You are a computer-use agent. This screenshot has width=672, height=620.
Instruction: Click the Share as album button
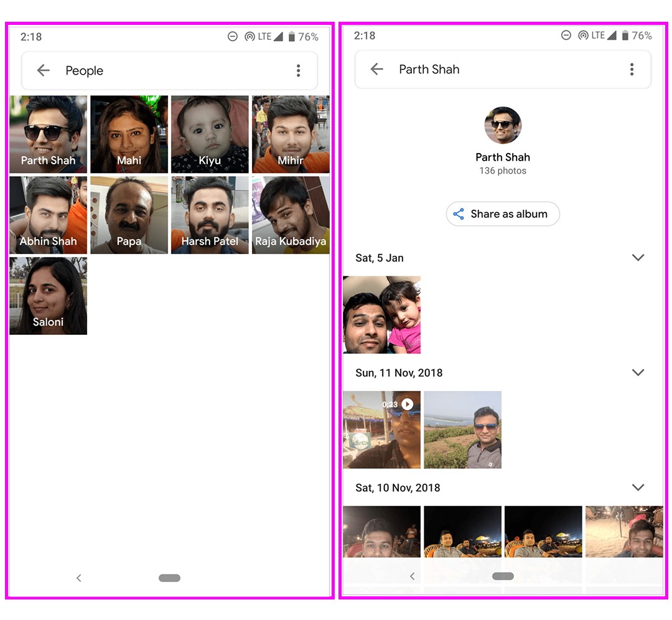click(503, 214)
